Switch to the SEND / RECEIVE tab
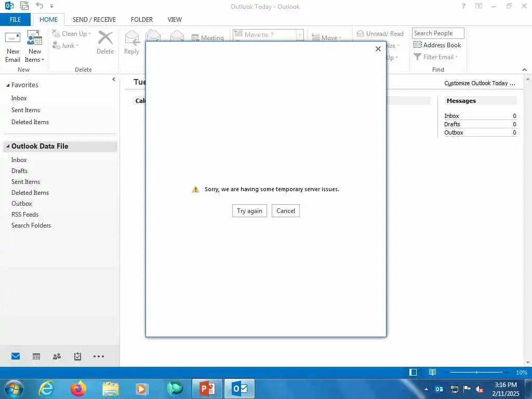532x399 pixels. [x=94, y=20]
